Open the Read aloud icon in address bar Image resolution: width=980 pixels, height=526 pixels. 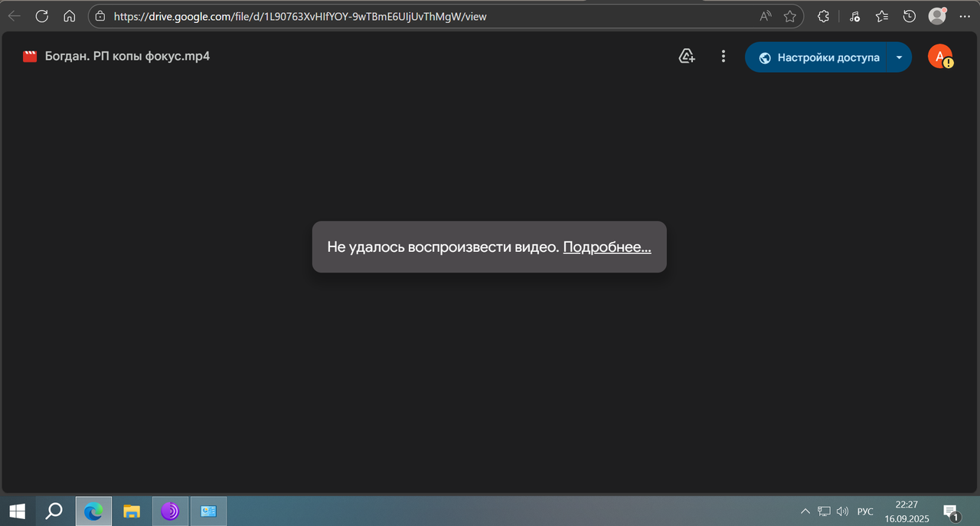tap(766, 16)
